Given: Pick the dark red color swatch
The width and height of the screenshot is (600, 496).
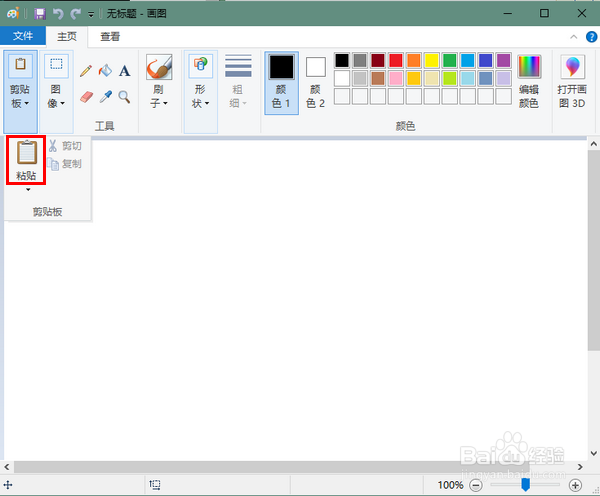Looking at the screenshot, I should (378, 60).
